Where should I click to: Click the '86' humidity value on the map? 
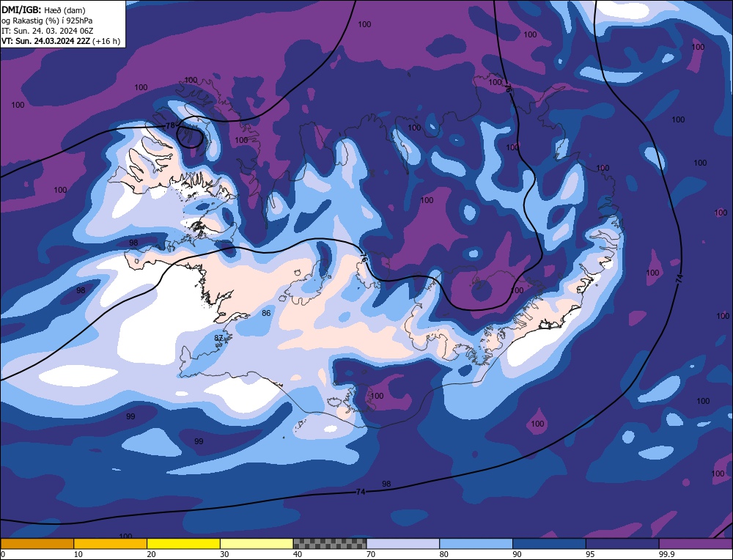266,313
